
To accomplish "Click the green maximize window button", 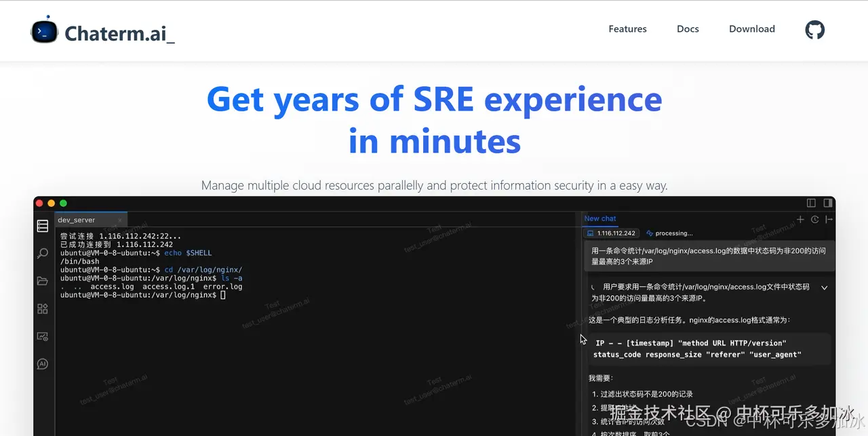I will pyautogui.click(x=64, y=203).
